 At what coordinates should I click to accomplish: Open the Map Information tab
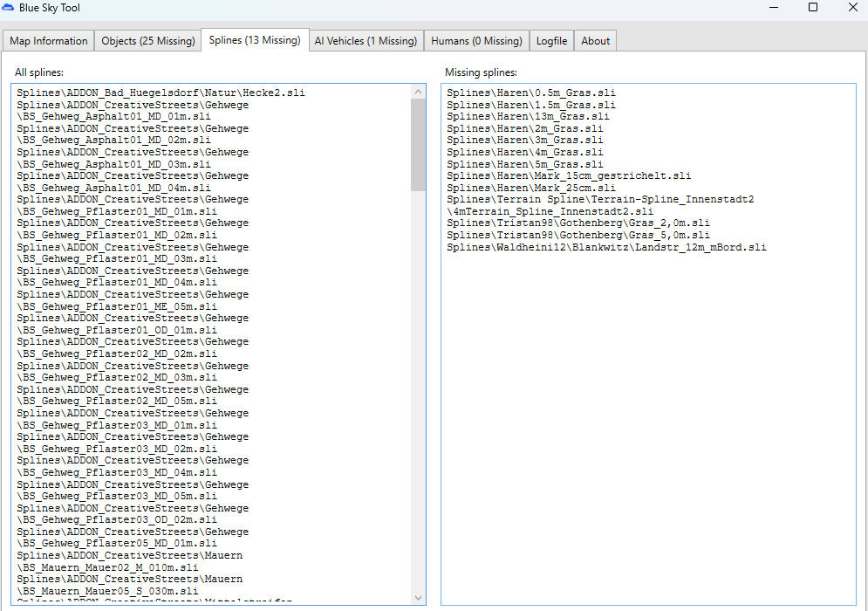(x=49, y=41)
